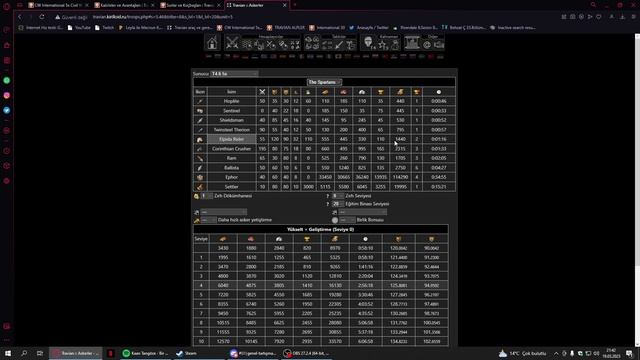The width and height of the screenshot is (640, 360).
Task: Open a new browser tab with plus
Action: pyautogui.click(x=295, y=5)
